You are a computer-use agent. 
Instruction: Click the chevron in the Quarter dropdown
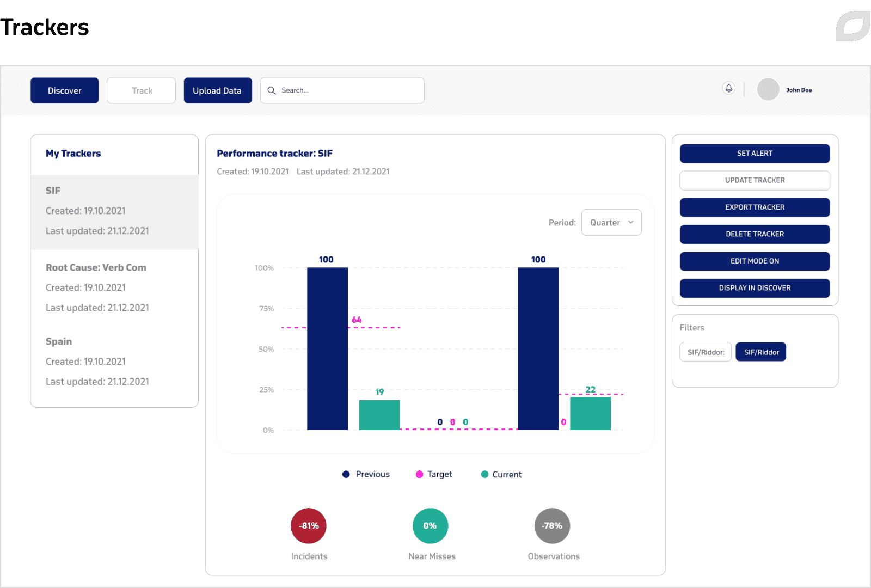point(631,222)
